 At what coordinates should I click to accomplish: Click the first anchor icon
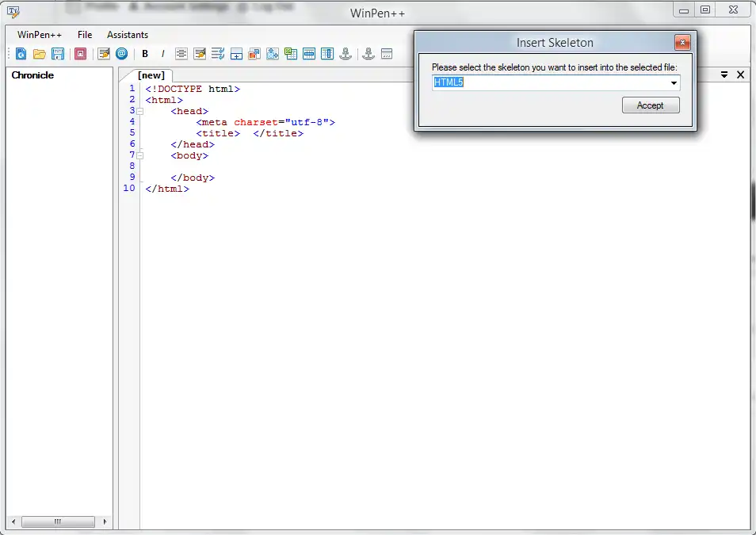tap(346, 54)
